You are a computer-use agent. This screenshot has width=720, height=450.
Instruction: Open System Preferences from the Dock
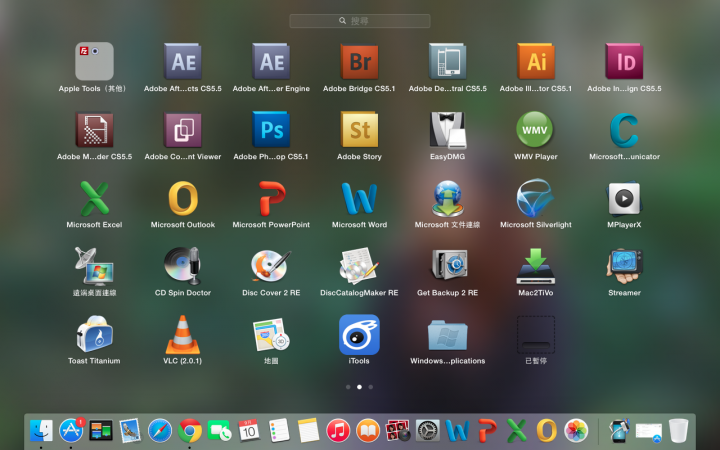tap(428, 431)
